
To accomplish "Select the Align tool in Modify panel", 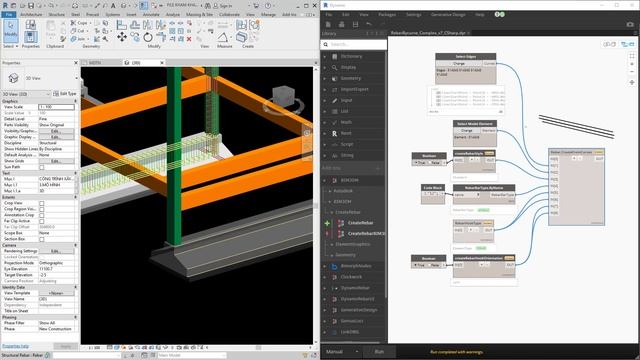I will [x=122, y=25].
